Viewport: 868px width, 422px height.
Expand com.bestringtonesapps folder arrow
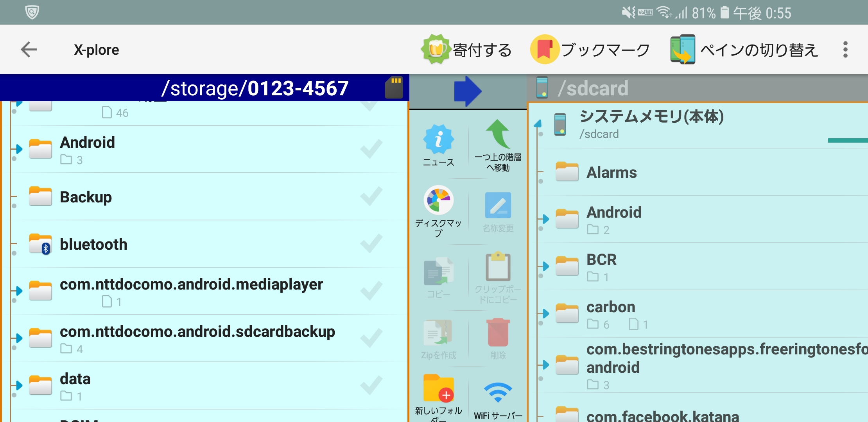(546, 365)
